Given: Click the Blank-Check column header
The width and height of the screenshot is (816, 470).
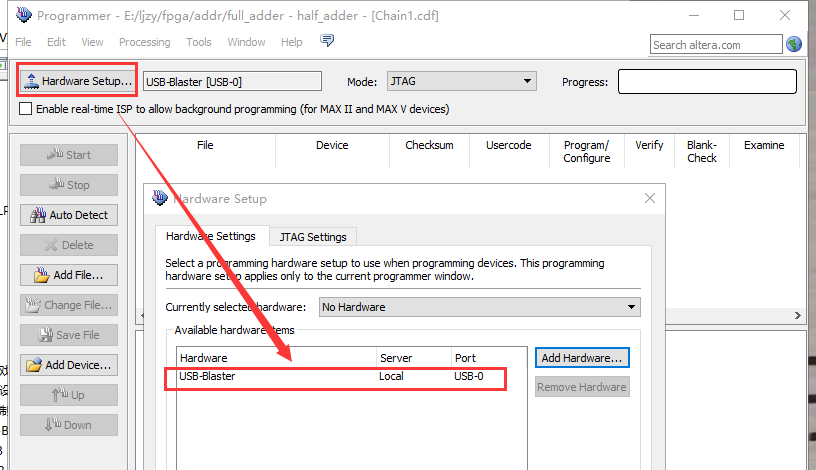Looking at the screenshot, I should [x=702, y=151].
